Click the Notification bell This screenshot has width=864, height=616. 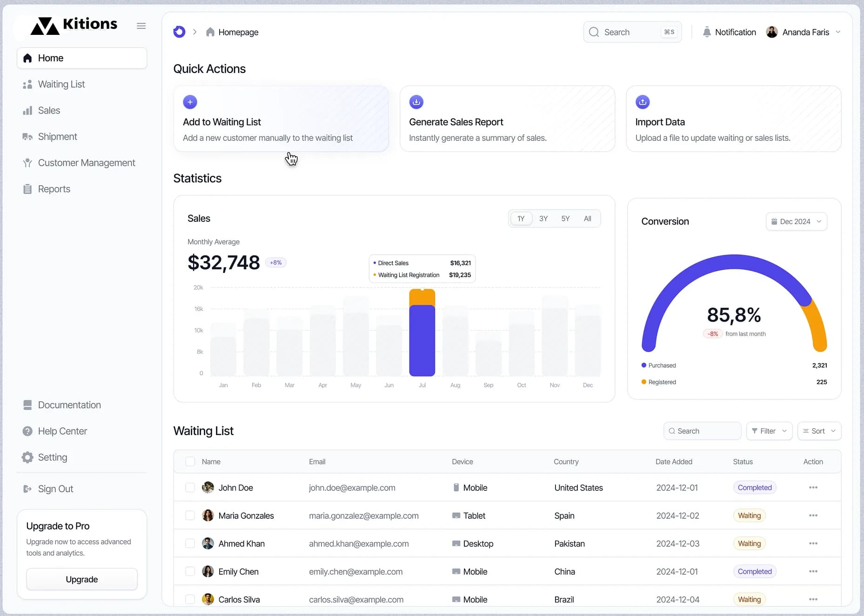tap(707, 32)
